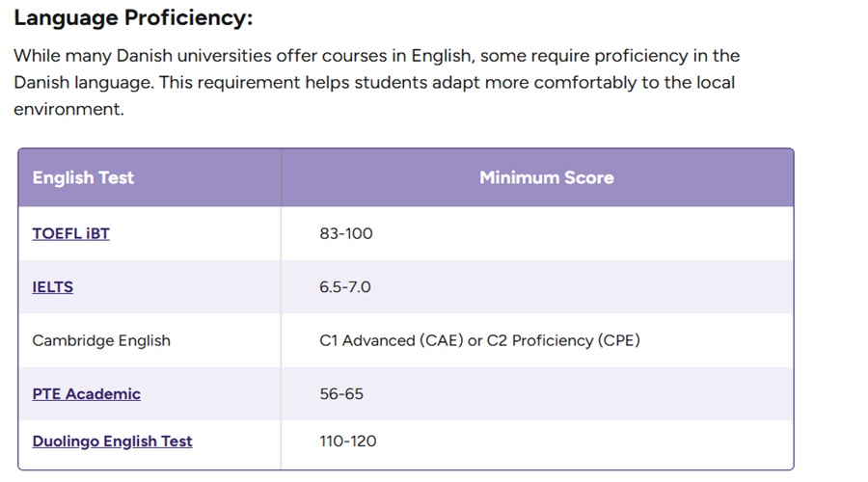Click the word 'environment.' in the paragraph
868x482 pixels.
coord(68,109)
